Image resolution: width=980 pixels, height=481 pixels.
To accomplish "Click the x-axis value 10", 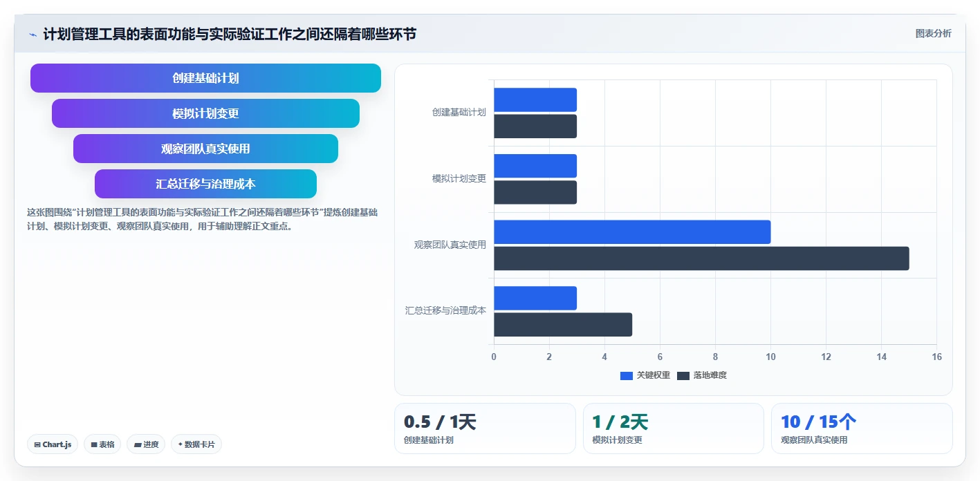I will (x=770, y=357).
